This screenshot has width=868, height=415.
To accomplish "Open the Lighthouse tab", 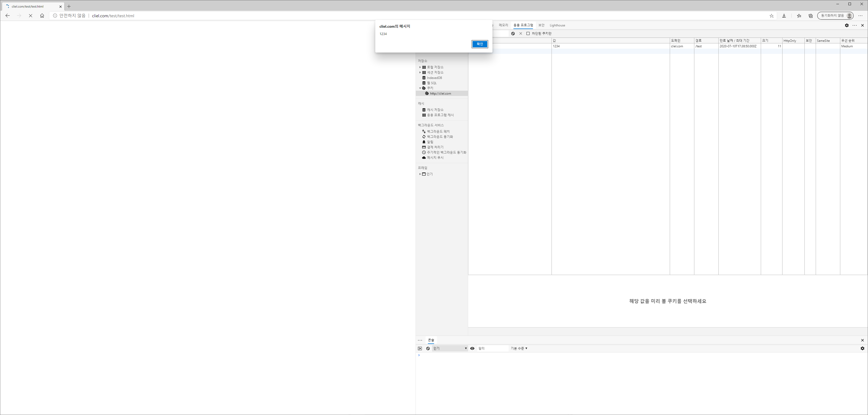I will (557, 25).
